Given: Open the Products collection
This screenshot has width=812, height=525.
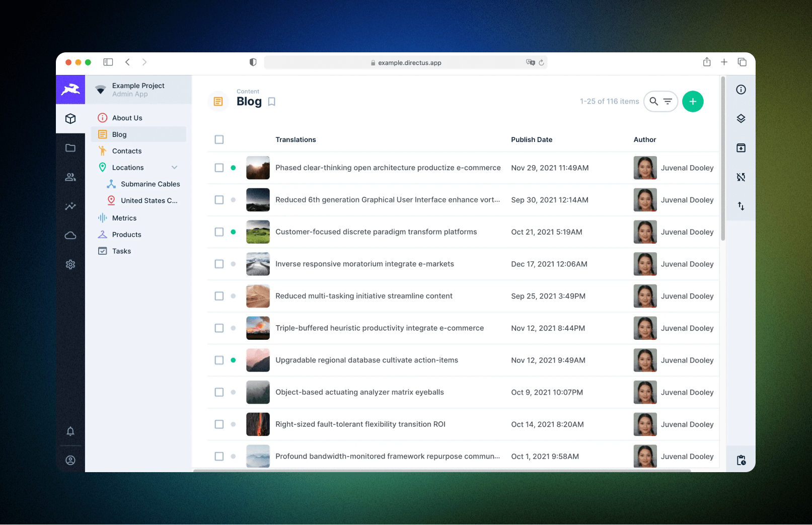Looking at the screenshot, I should tap(138, 235).
